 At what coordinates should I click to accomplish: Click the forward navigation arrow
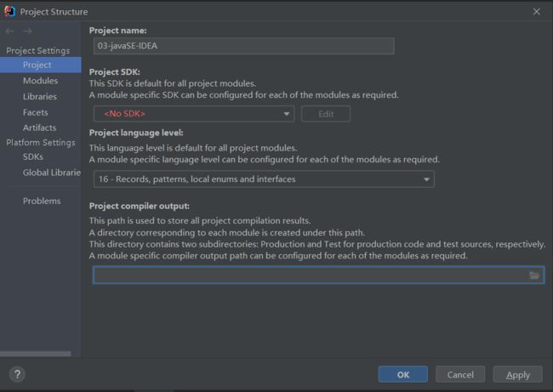(x=27, y=31)
